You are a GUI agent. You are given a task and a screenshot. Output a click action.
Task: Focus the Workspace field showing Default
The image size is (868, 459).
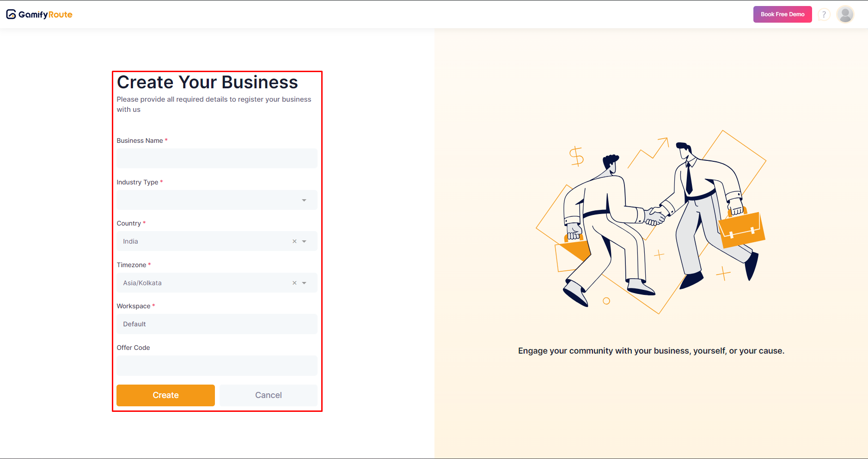[x=217, y=324]
